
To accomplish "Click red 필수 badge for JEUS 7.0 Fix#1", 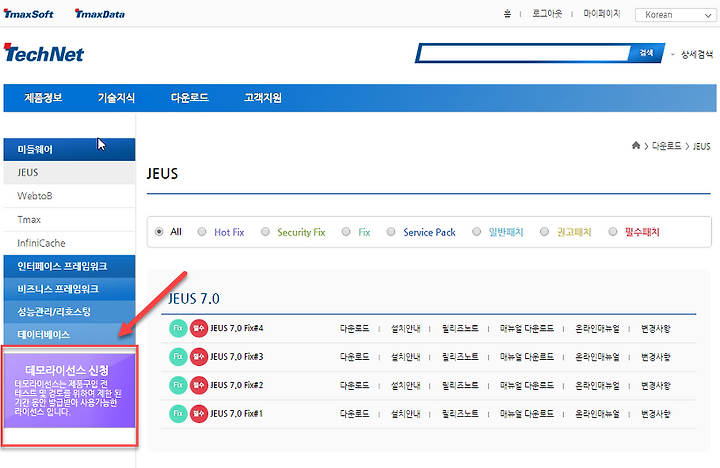I will [x=199, y=414].
